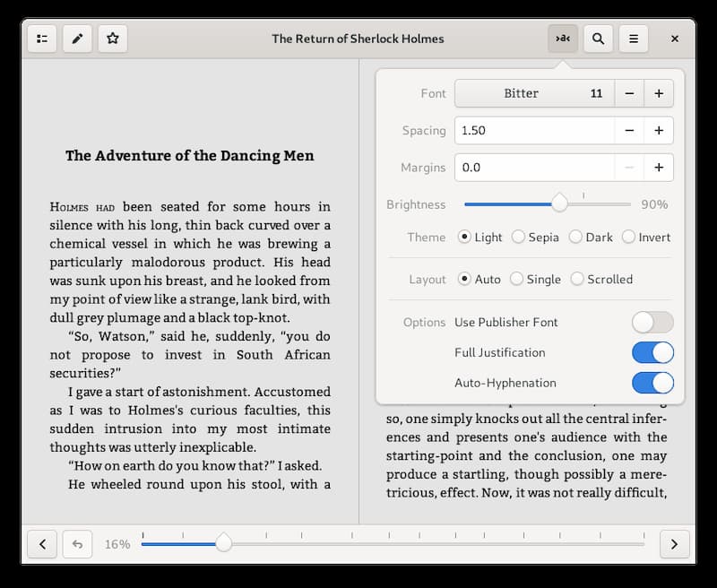Disable the Auto-Hyphenation switch
Screen dimensions: 717x588
pos(652,383)
